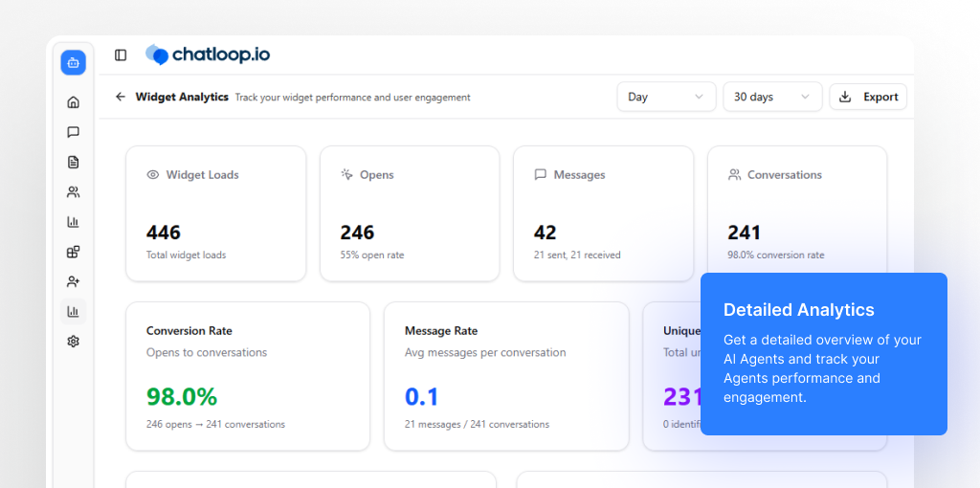Open the settings gear sidebar icon
This screenshot has height=488, width=980.
click(x=73, y=341)
